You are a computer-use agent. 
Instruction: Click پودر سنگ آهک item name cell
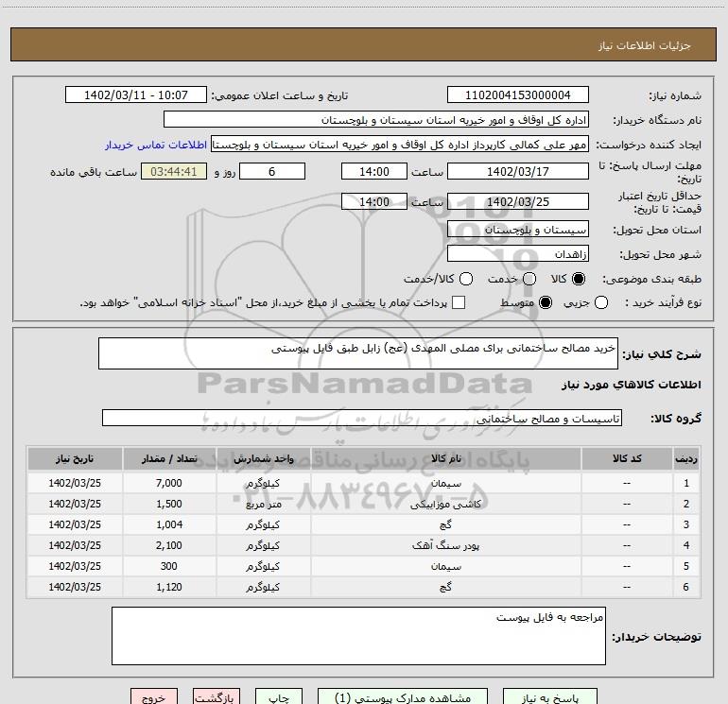[x=445, y=546]
